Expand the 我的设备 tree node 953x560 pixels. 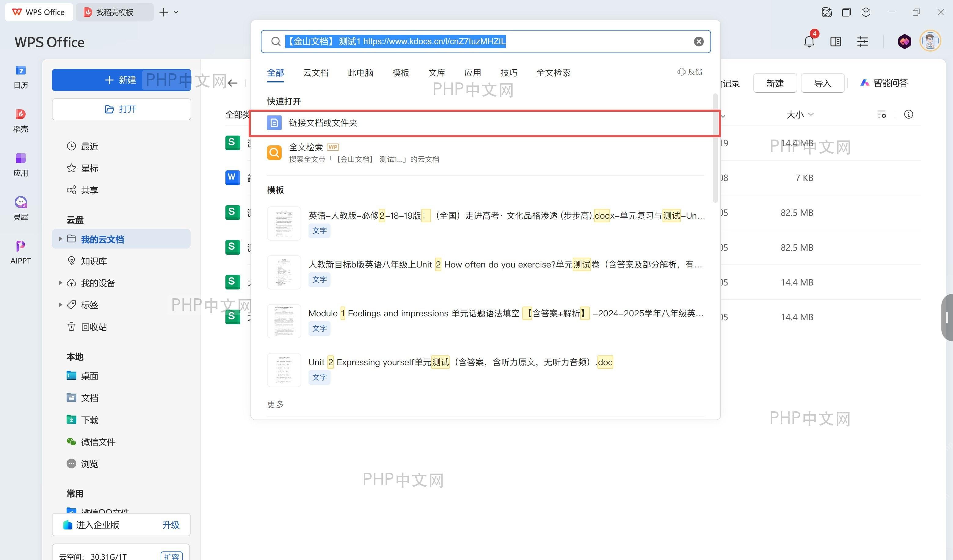tap(60, 282)
